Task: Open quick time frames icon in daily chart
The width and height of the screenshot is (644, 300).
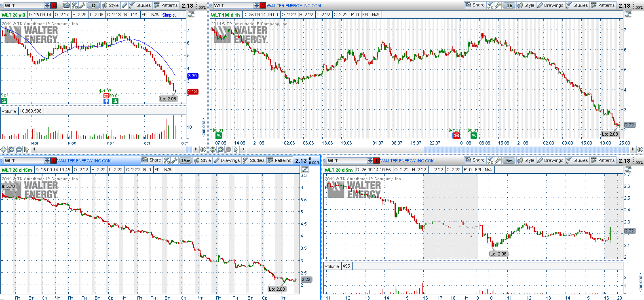Action: point(74,5)
